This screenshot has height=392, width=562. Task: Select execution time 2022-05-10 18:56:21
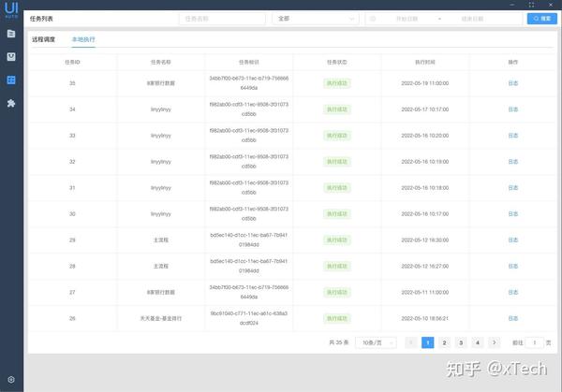coord(425,318)
